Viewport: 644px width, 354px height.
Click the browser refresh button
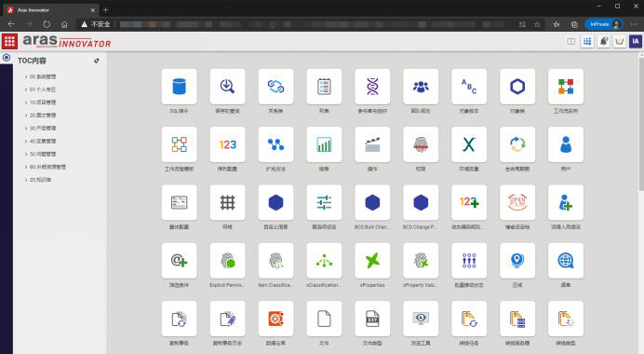click(47, 24)
